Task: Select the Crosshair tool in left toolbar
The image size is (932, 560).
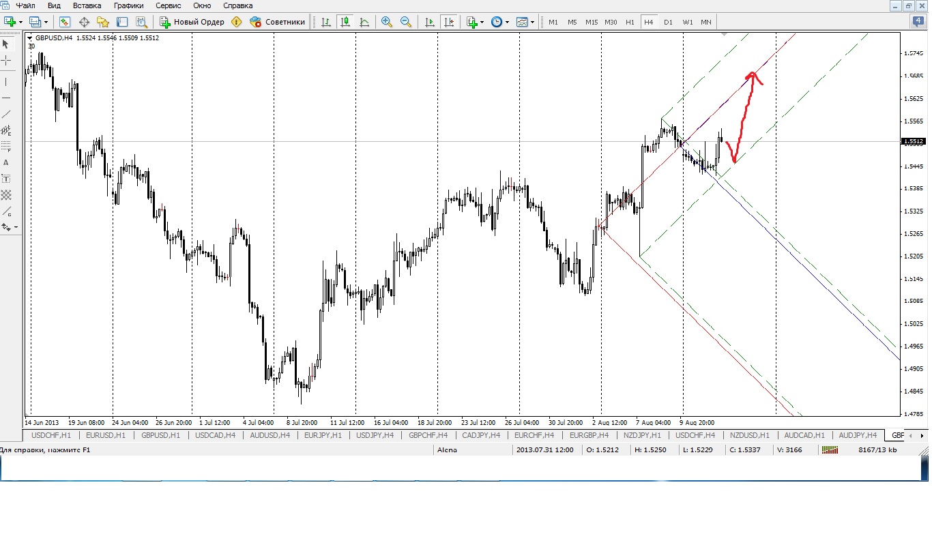Action: pyautogui.click(x=6, y=61)
